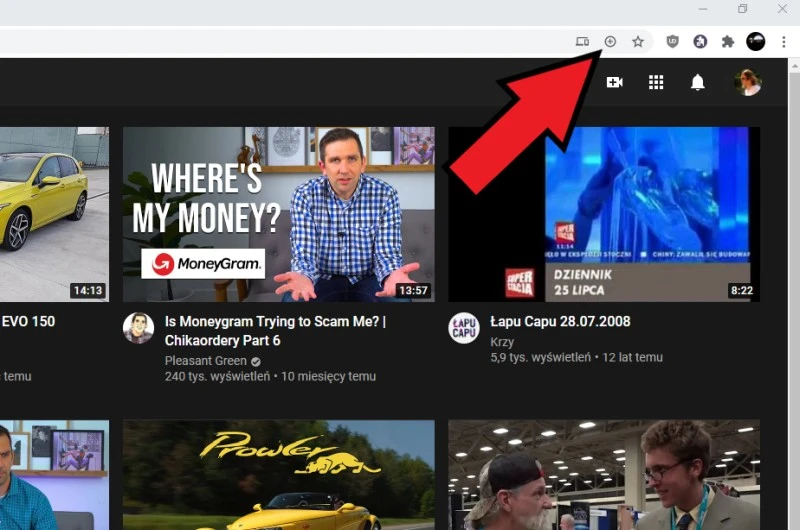Click the install app plus icon in address bar
Viewport: 800px width, 530px height.
click(610, 41)
